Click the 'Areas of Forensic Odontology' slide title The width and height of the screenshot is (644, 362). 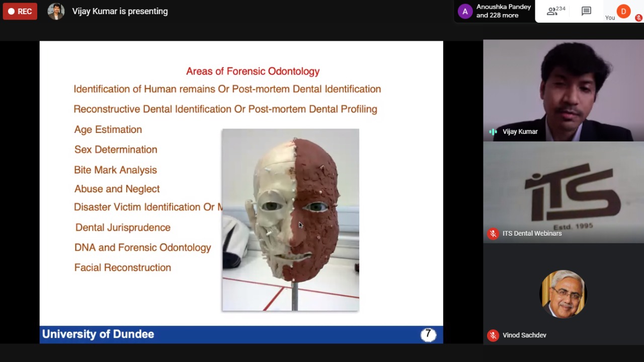253,71
